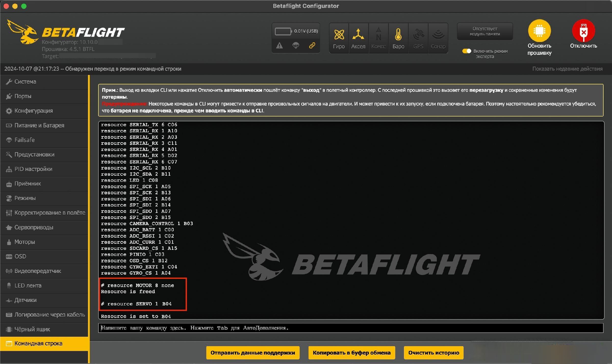Click the Sonar sensor icon
The image size is (612, 364).
(x=438, y=38)
